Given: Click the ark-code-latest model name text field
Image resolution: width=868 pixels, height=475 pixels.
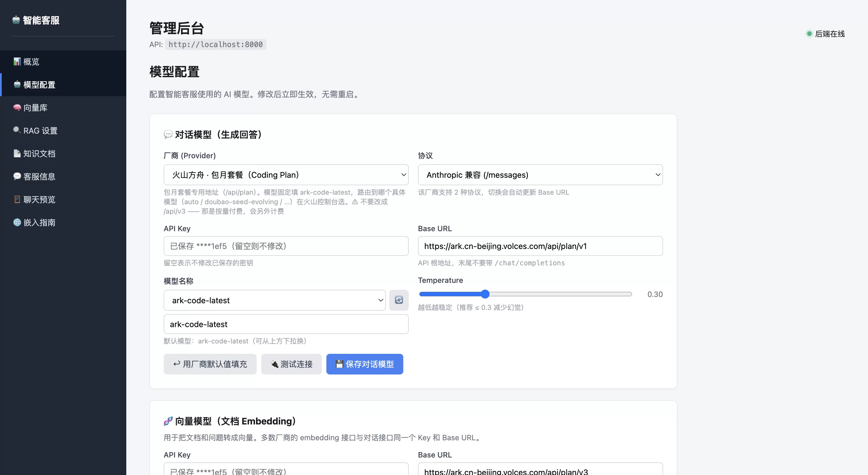Looking at the screenshot, I should tap(286, 324).
